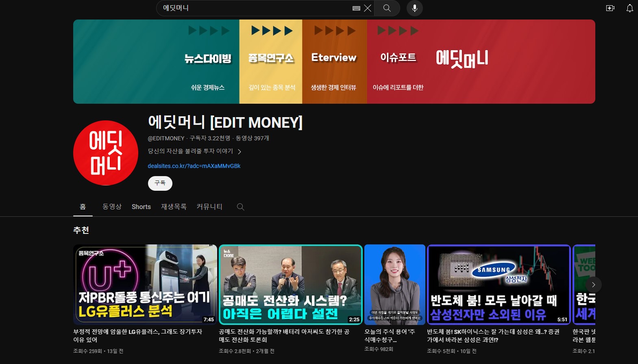Play the LG유플러스 분석 video thumbnail
This screenshot has width=638, height=364.
tap(145, 285)
